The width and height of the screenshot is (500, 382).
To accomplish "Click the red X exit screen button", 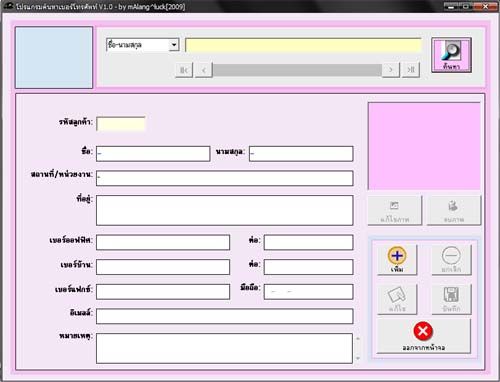I will pos(423,336).
